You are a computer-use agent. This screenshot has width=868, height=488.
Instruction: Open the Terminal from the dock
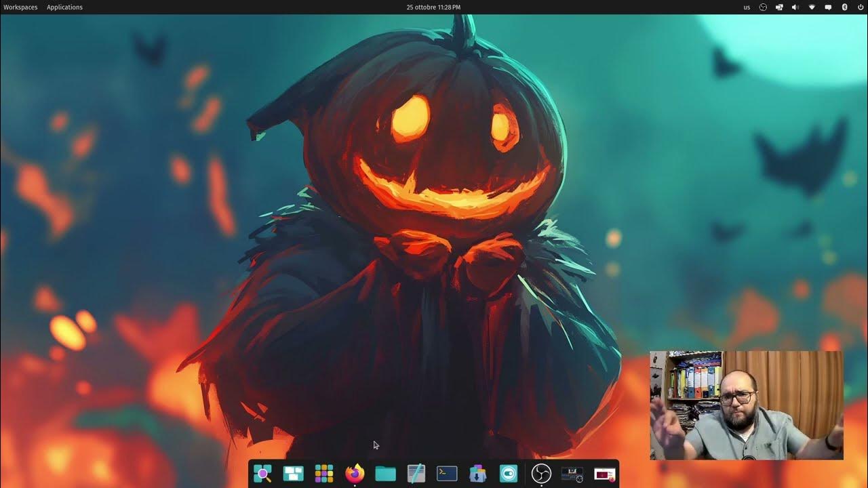pyautogui.click(x=447, y=473)
